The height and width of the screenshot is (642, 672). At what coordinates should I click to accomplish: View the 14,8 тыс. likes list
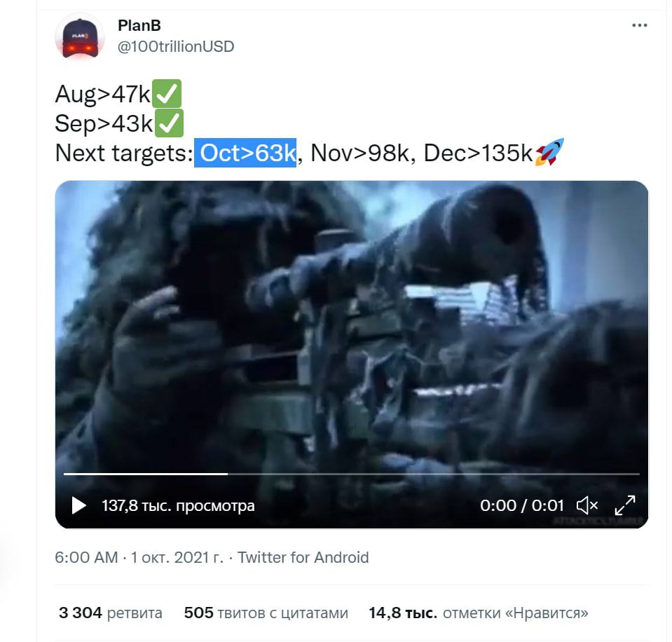[x=479, y=613]
